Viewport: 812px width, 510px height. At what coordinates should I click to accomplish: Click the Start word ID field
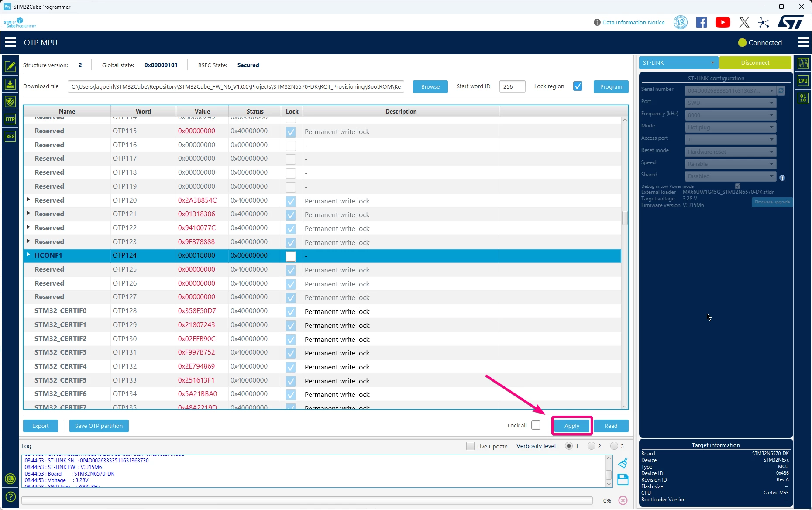512,86
